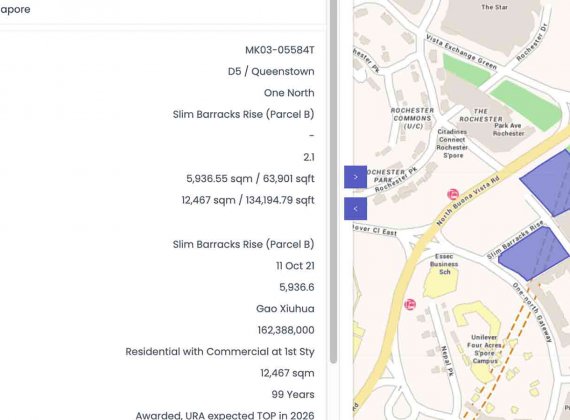This screenshot has width=570, height=420.
Task: Click the D5 / Queenstown district value
Action: pos(271,72)
